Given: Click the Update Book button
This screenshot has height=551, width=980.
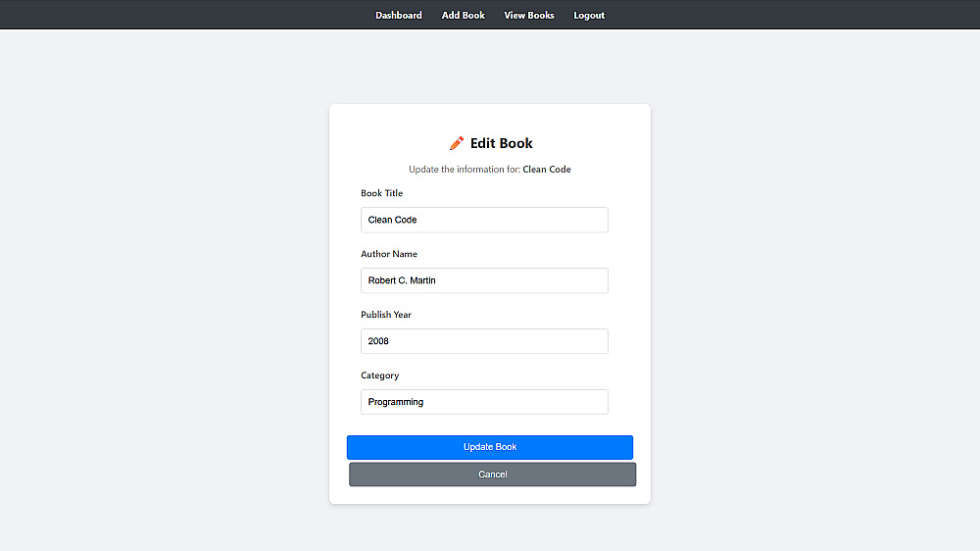Looking at the screenshot, I should click(490, 447).
